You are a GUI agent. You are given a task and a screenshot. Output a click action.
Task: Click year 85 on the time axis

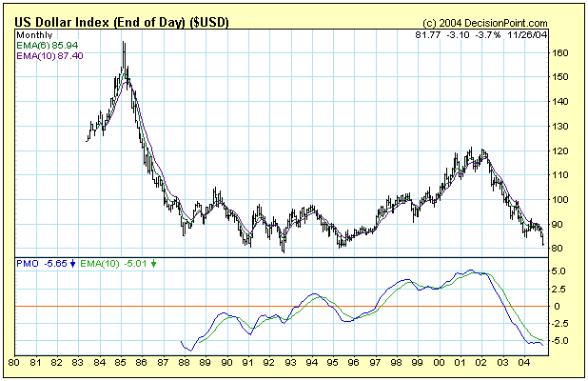121,363
